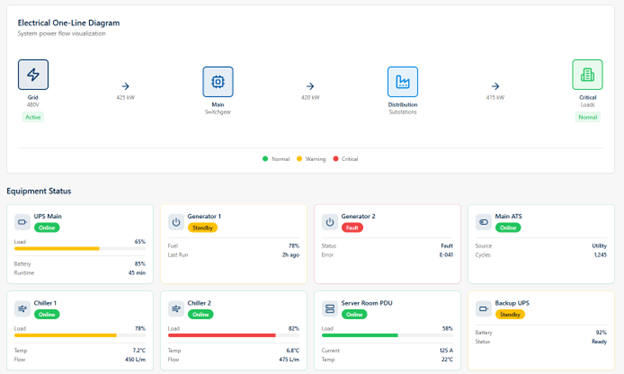Click the Generator 2 card title

(358, 216)
